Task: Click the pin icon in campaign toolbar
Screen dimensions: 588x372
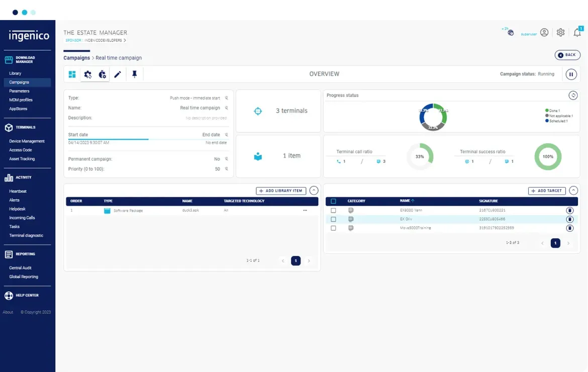Action: pos(134,74)
